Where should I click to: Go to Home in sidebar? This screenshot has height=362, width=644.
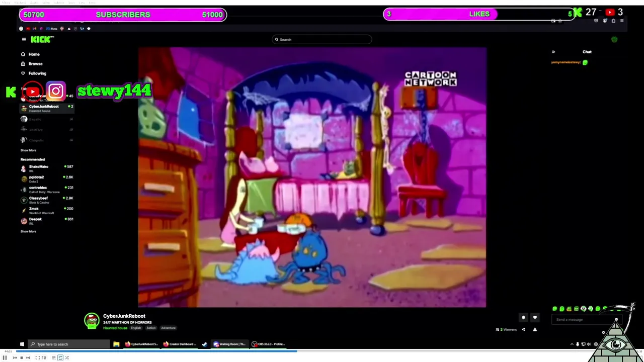pos(34,54)
